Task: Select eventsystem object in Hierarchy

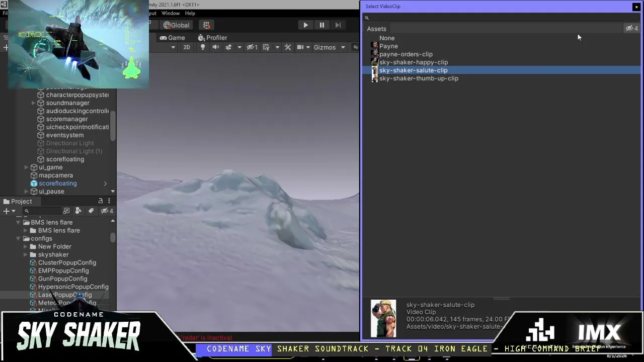Action: coord(65,135)
